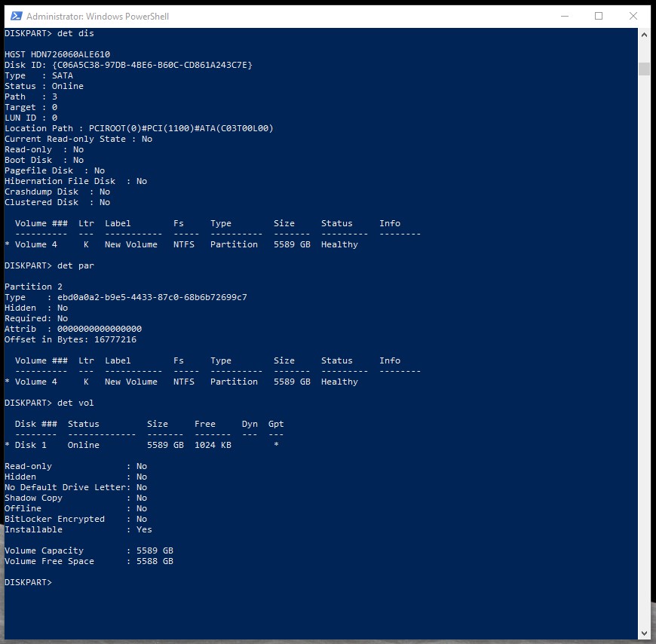The image size is (656, 644).
Task: Click the HGST HDN726060ALE610 disk model text
Action: point(57,54)
